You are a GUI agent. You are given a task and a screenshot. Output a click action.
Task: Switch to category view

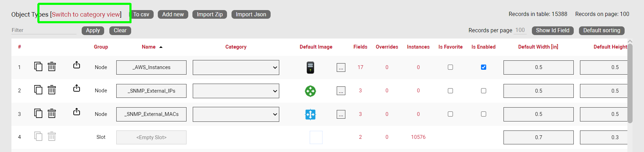point(86,15)
